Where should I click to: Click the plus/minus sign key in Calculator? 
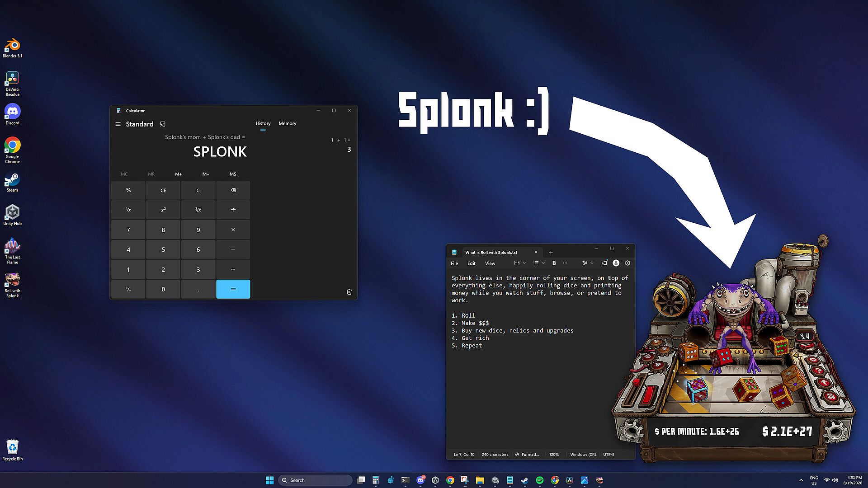(128, 289)
